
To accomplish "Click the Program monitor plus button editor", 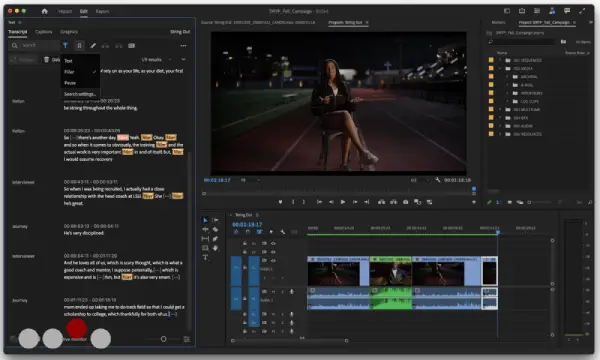I will pos(474,202).
